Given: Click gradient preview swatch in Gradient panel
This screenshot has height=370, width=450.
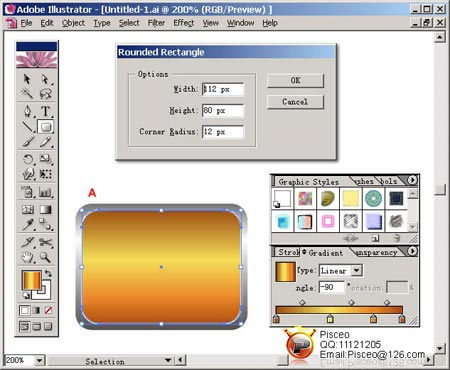Looking at the screenshot, I should pos(285,272).
